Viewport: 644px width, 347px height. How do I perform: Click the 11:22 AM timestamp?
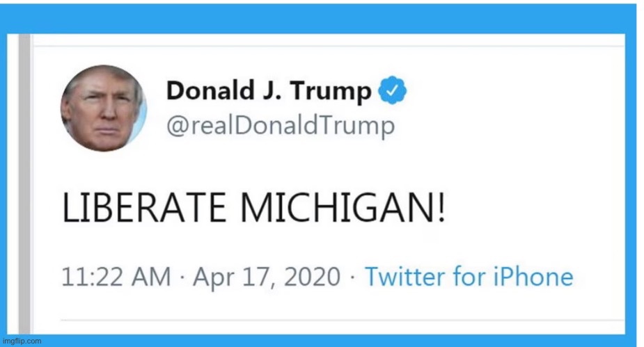click(116, 277)
